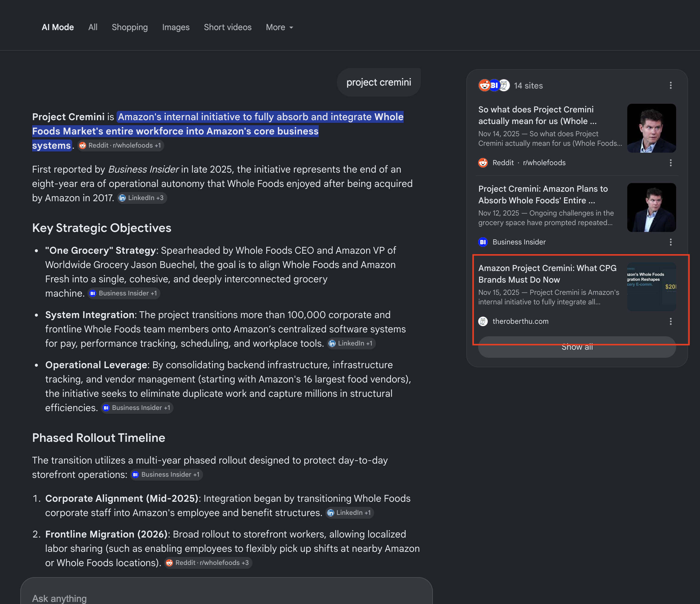Click the '14 sites' label
Viewport: 700px width, 604px height.
(528, 86)
